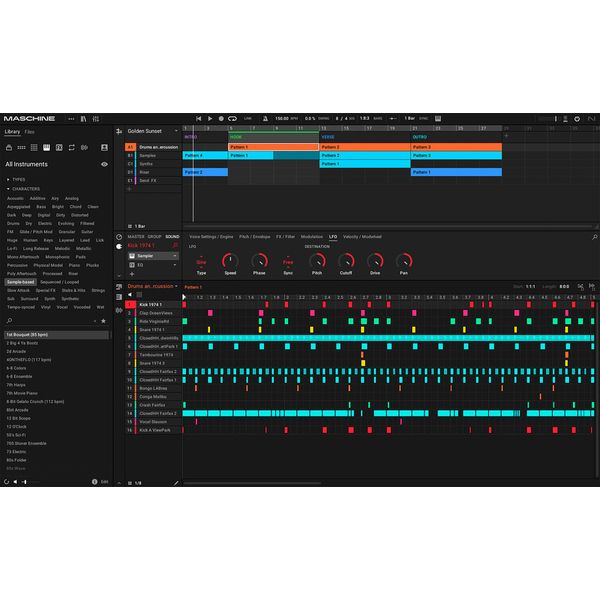
Task: Open the Pitch / Envelope page
Action: pyautogui.click(x=254, y=237)
